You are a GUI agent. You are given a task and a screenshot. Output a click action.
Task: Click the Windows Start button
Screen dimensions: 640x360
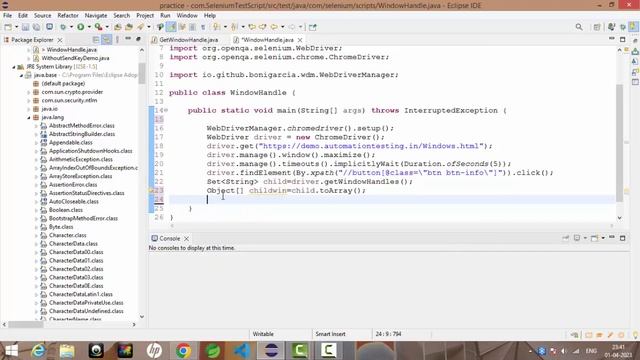click(x=11, y=351)
